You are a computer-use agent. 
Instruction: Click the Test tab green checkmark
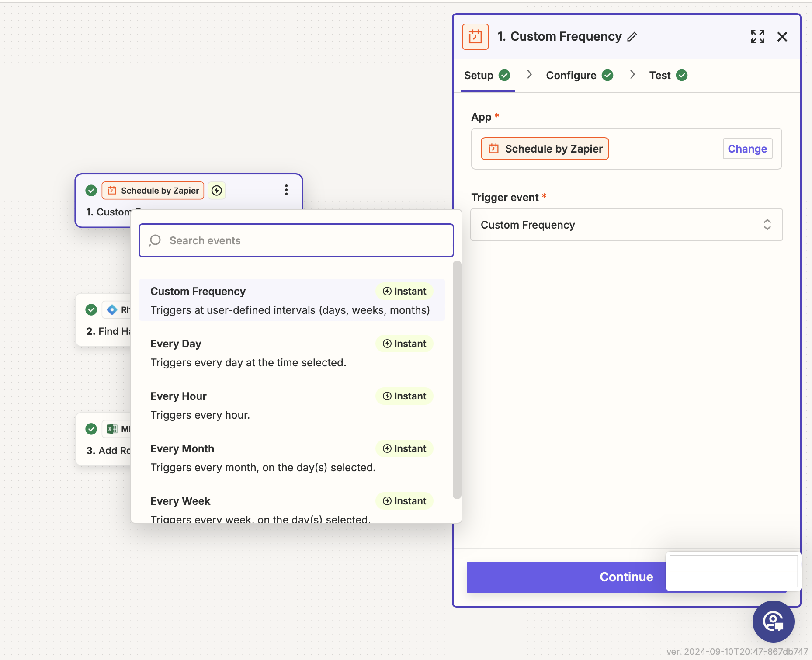pyautogui.click(x=682, y=75)
